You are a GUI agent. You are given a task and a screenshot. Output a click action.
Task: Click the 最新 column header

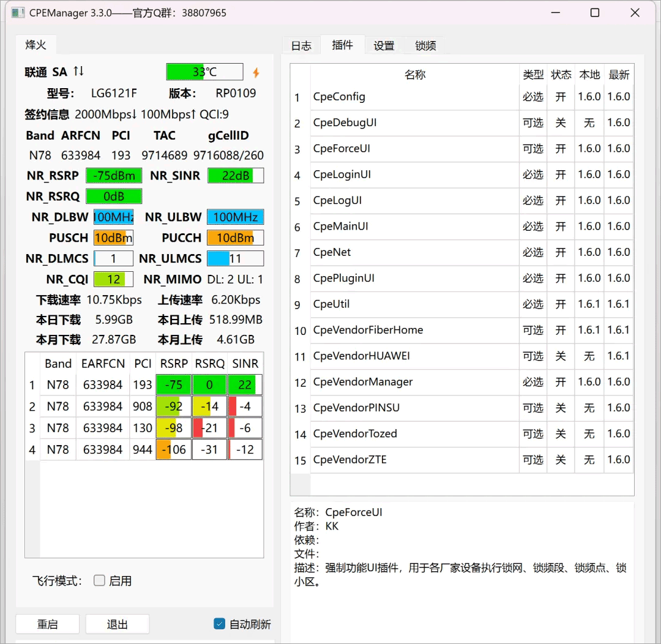pos(618,75)
